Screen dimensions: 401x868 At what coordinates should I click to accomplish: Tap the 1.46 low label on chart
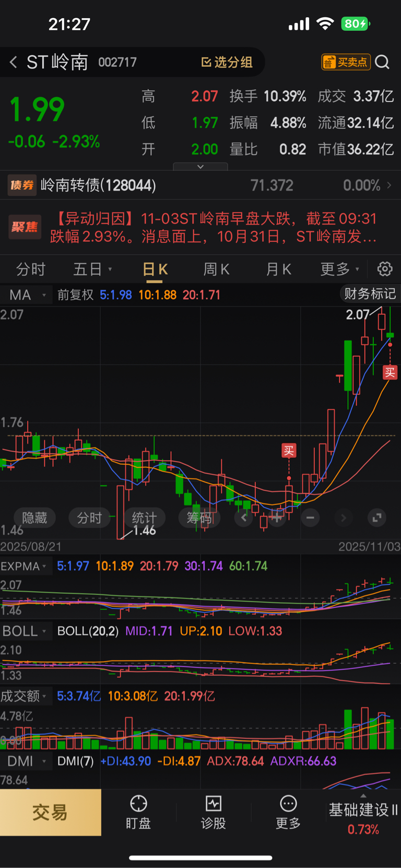[144, 531]
